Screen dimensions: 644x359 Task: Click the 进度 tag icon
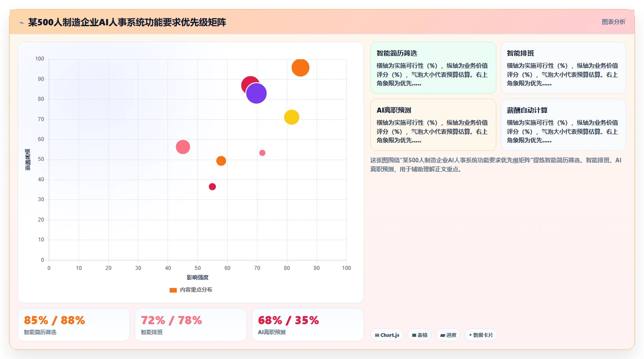(442, 335)
